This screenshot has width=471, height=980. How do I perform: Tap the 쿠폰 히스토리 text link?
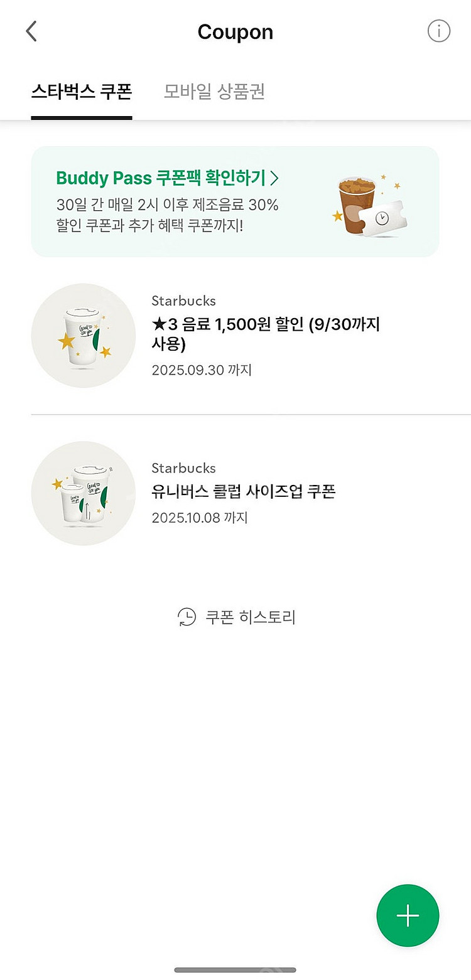point(250,617)
